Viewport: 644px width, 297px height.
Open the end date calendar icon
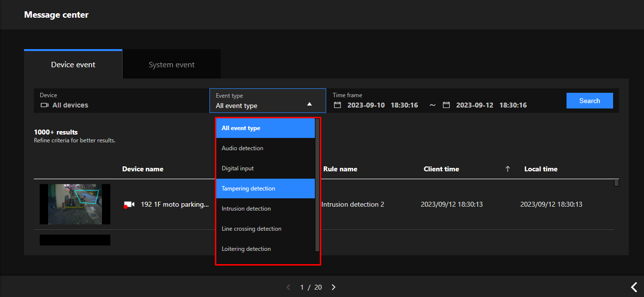pos(446,105)
